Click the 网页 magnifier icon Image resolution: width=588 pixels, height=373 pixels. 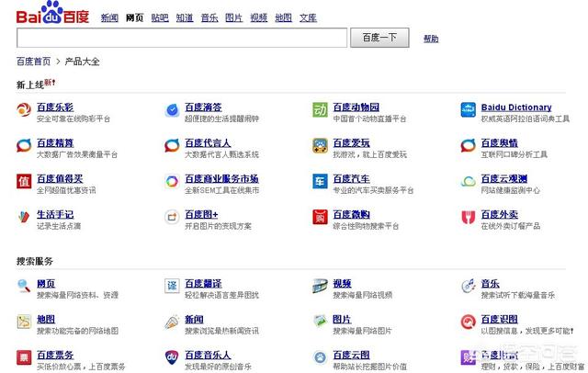[24, 286]
